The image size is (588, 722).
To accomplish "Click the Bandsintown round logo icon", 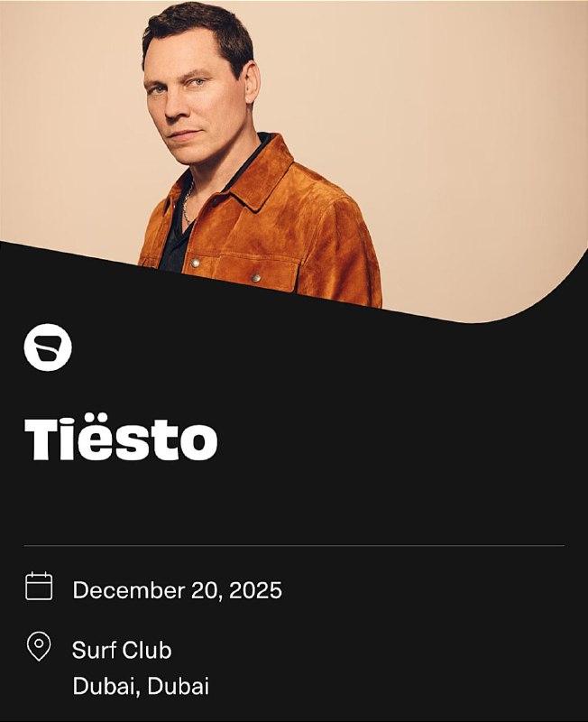I will click(48, 347).
